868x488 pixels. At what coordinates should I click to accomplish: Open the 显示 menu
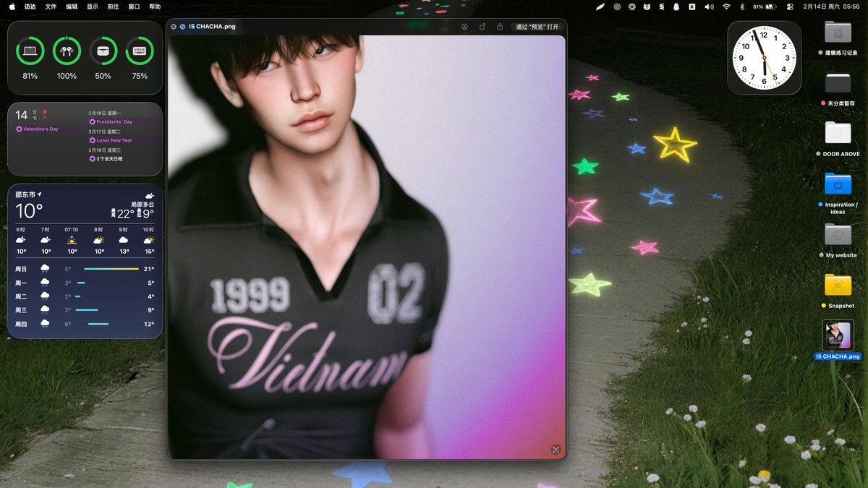(x=93, y=6)
